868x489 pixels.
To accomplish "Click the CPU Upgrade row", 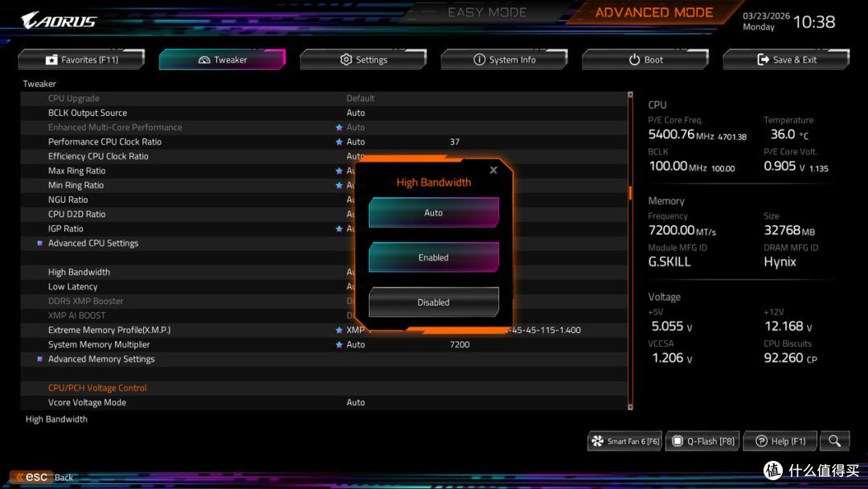I will pyautogui.click(x=324, y=99).
